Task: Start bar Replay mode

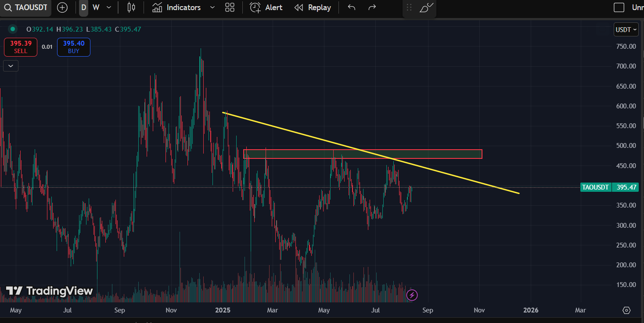Action: 313,7
